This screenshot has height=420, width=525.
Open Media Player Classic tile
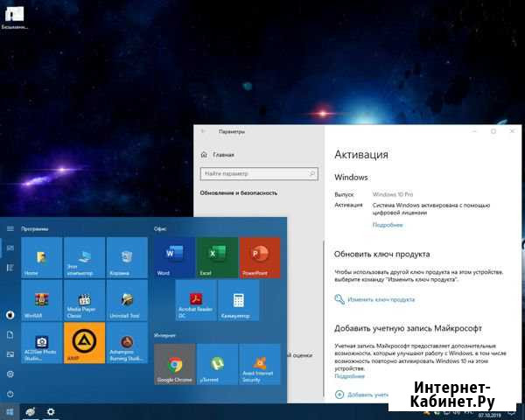[x=84, y=300]
